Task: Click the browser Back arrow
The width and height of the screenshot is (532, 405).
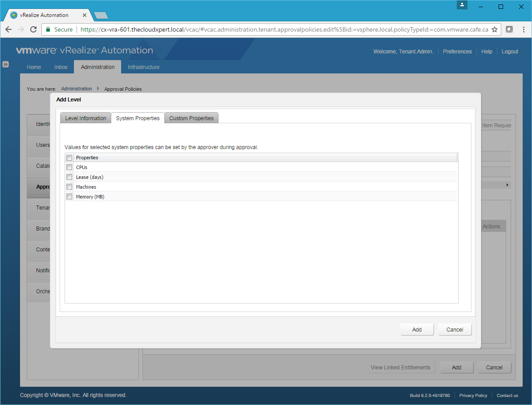Action: 8,29
